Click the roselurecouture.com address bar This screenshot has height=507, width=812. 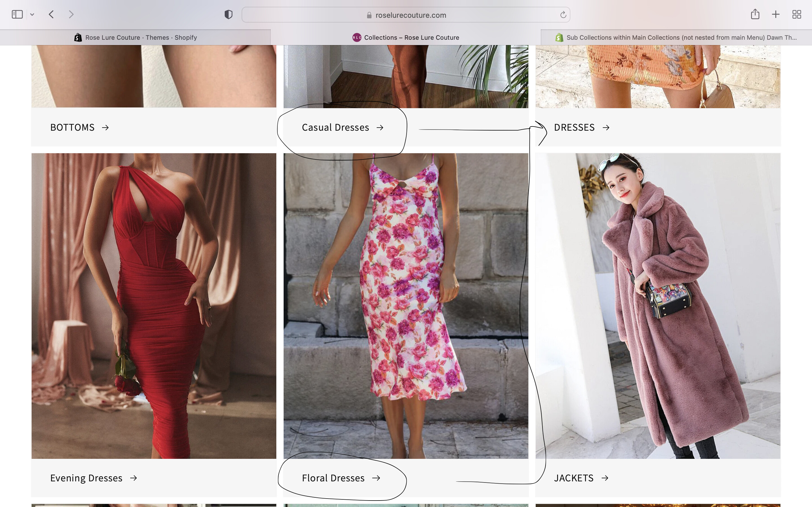pos(410,15)
